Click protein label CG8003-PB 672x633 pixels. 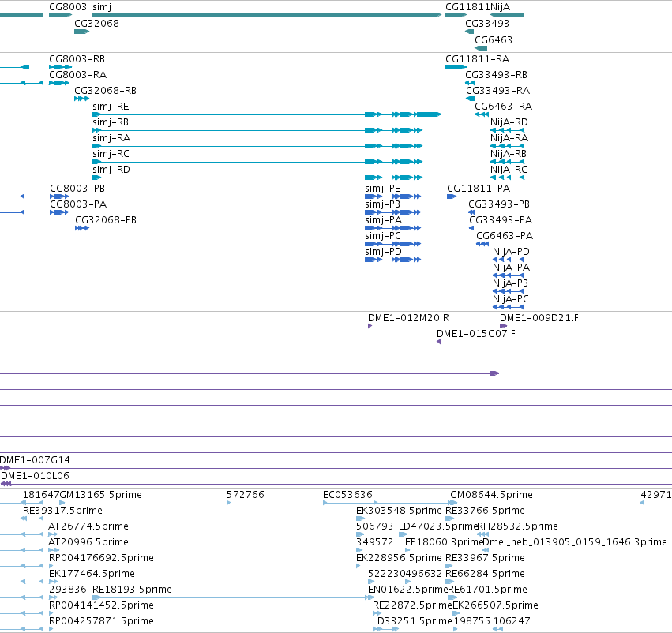coord(77,189)
